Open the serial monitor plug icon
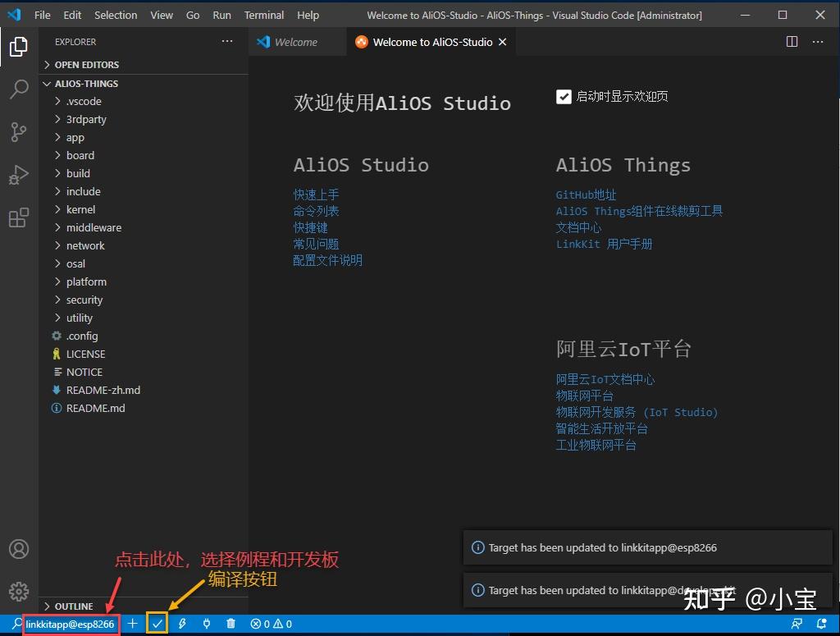This screenshot has width=840, height=636. [206, 623]
